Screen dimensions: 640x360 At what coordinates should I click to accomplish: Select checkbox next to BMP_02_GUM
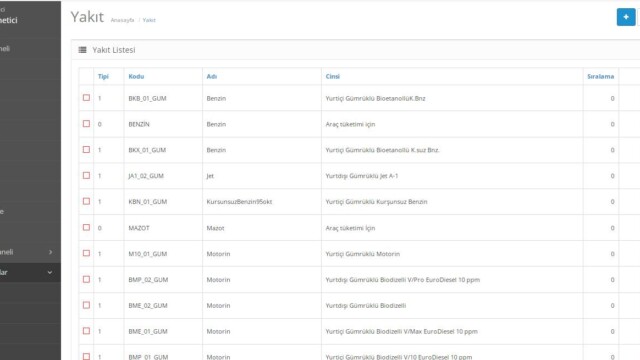86,279
